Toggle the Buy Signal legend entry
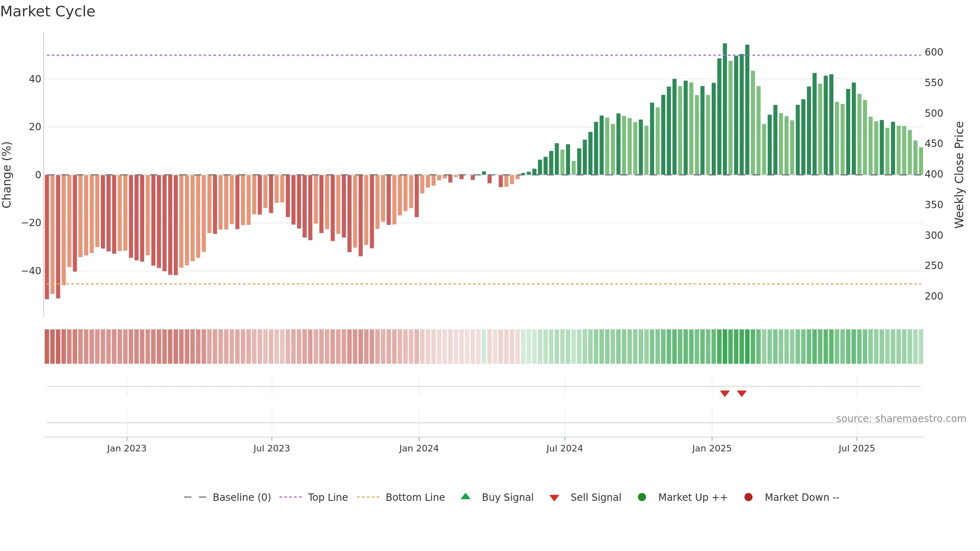The image size is (980, 551). click(497, 497)
